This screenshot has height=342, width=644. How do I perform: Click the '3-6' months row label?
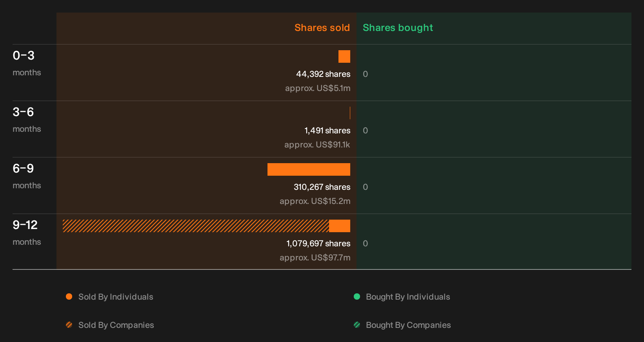[23, 112]
